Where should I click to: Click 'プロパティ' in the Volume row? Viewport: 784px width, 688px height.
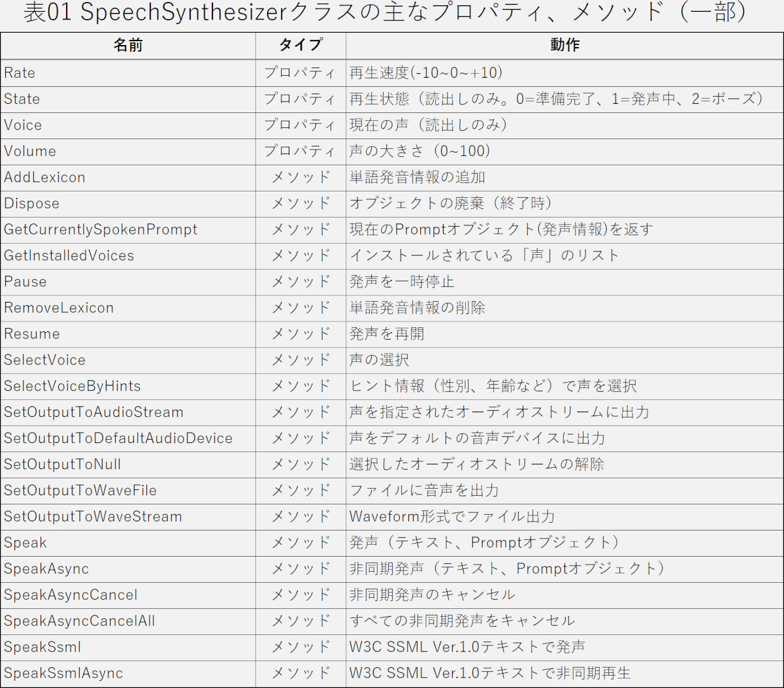[301, 151]
